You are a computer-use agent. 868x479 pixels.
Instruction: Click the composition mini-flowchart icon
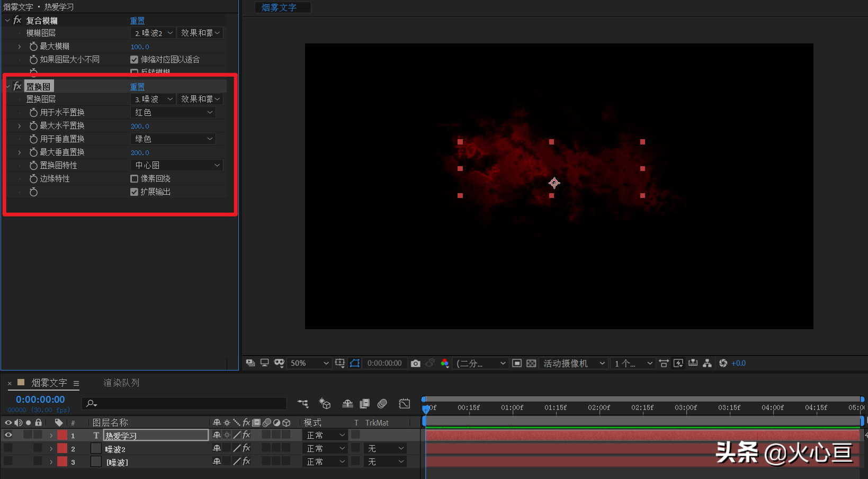(303, 404)
